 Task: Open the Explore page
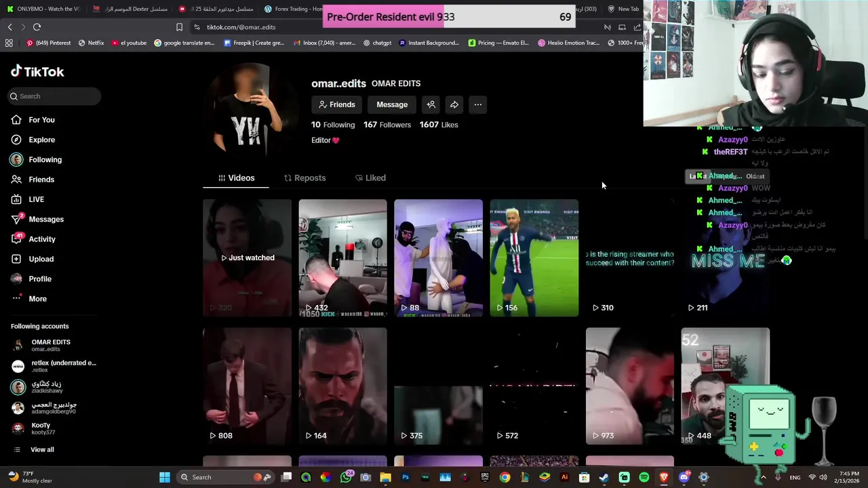click(x=33, y=140)
